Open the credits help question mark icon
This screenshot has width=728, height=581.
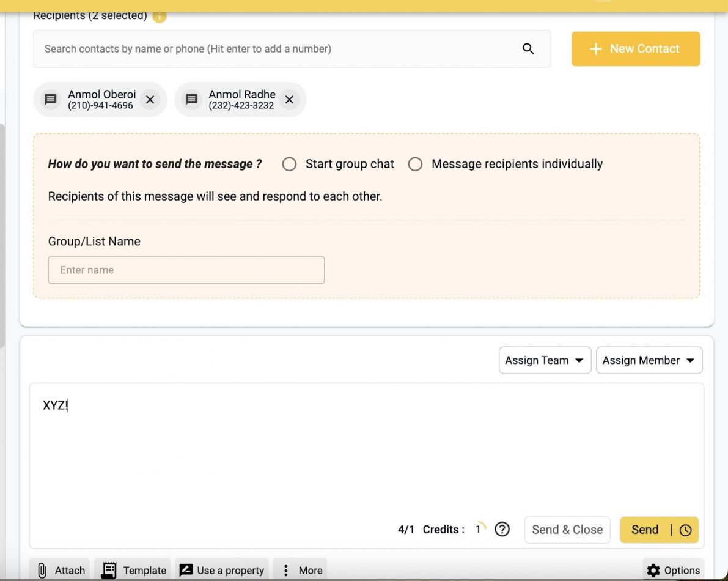coord(502,529)
